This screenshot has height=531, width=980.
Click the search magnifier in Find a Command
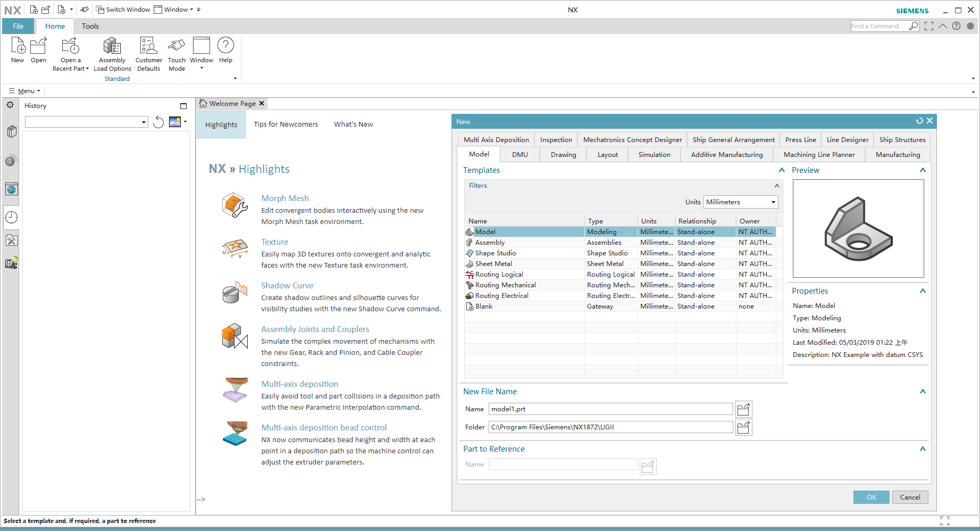point(914,26)
